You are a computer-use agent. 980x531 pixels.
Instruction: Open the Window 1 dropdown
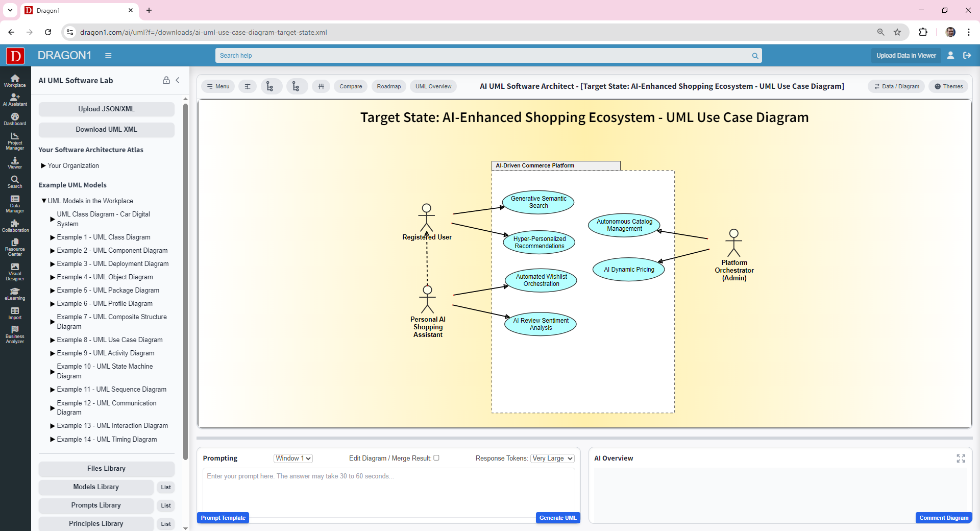[292, 458]
